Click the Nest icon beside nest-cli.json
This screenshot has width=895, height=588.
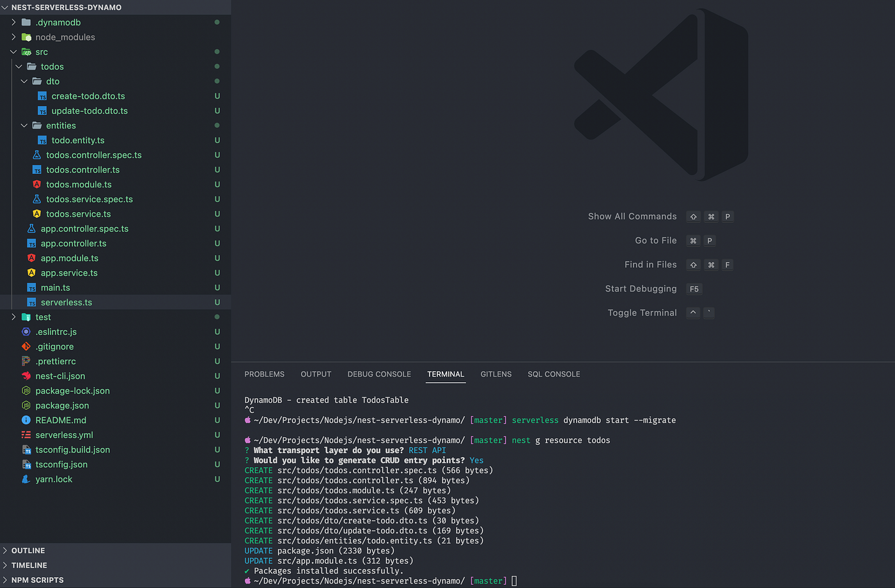[26, 376]
